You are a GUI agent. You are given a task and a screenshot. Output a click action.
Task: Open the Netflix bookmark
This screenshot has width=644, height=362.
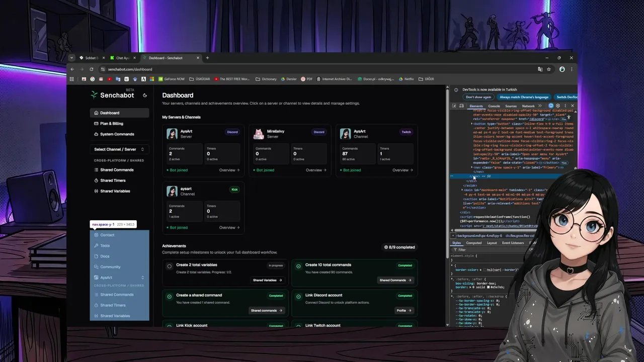pyautogui.click(x=406, y=79)
